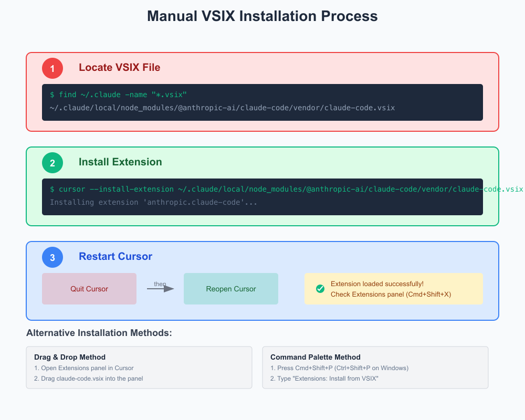The image size is (525, 420).
Task: Click the Locate VSIX File heading
Action: click(120, 67)
